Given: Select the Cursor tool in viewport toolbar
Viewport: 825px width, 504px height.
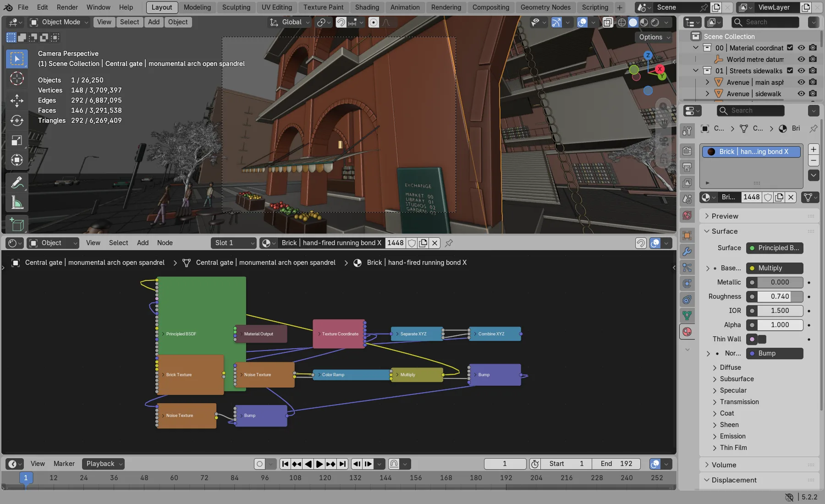Looking at the screenshot, I should pyautogui.click(x=17, y=79).
